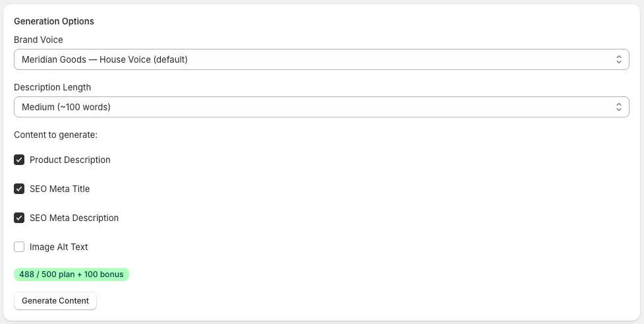Click the 'Product Description' checkbox label text
Viewport: 644px width, 324px height.
[70, 160]
